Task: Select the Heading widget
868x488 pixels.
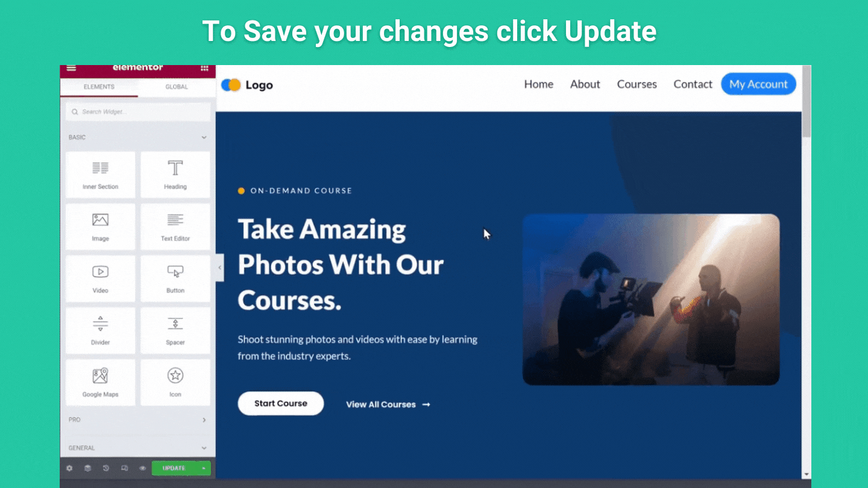Action: tap(175, 174)
